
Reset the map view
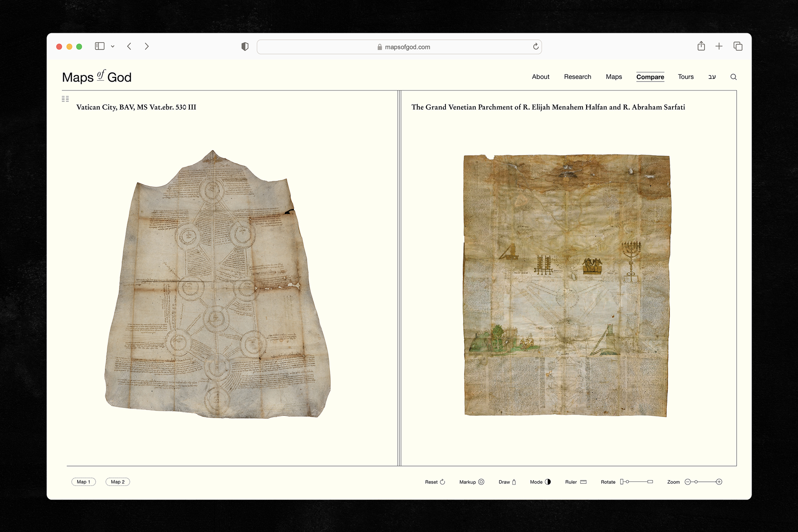coord(435,482)
